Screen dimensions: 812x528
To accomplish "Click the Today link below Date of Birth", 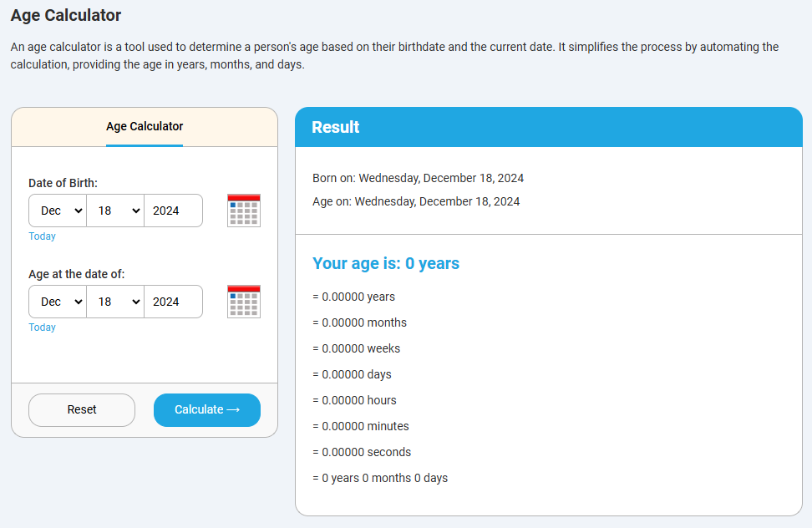I will [x=42, y=236].
